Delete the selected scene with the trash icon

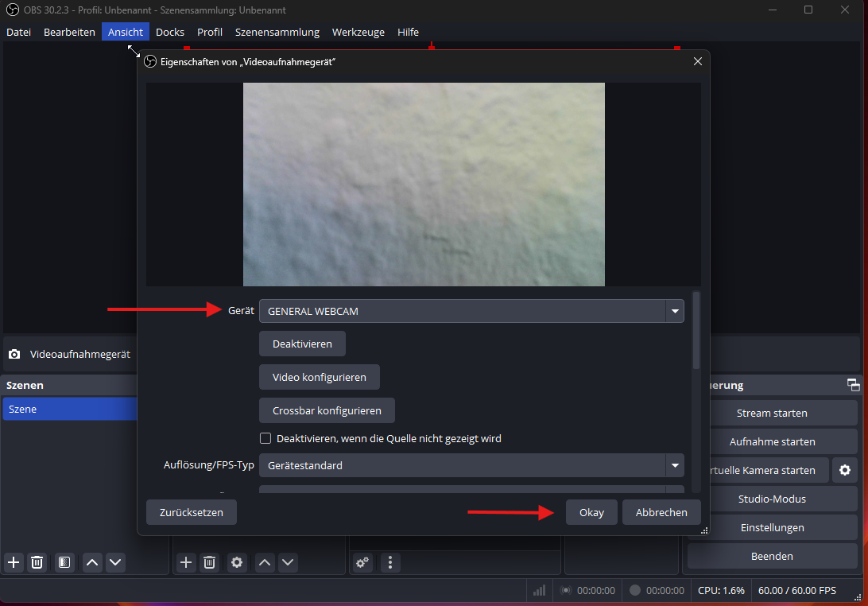click(37, 562)
